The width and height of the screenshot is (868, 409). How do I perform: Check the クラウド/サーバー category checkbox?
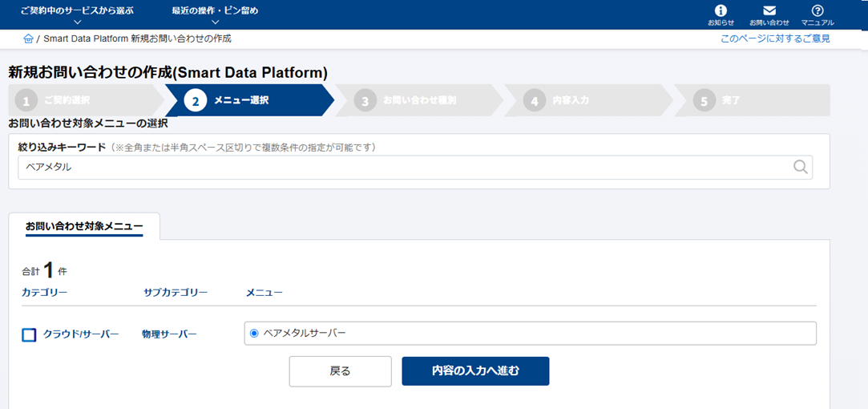tap(30, 334)
